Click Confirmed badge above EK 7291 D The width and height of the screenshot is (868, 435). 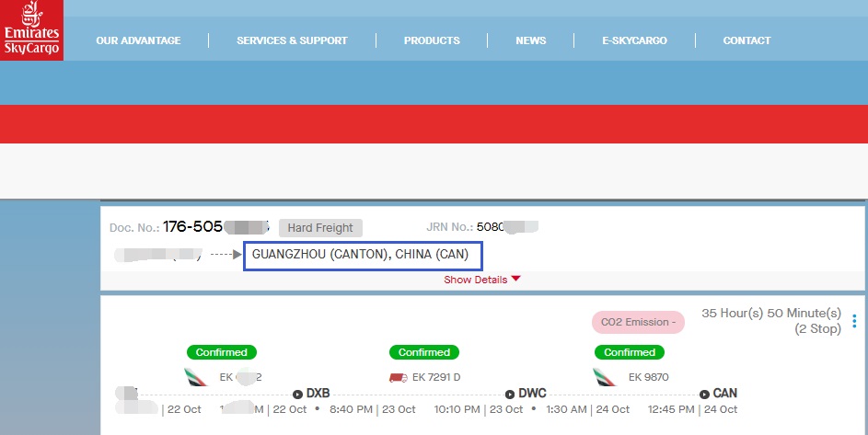pyautogui.click(x=424, y=352)
